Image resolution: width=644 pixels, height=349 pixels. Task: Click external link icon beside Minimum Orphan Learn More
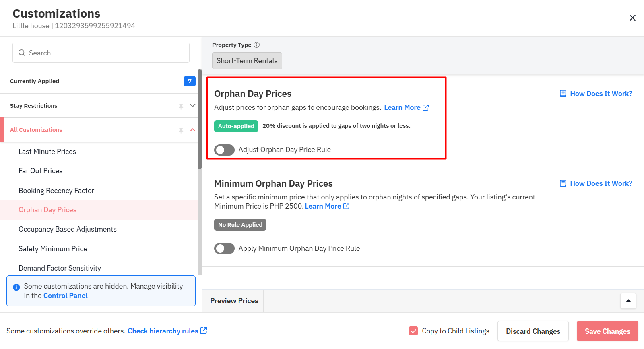pyautogui.click(x=347, y=206)
